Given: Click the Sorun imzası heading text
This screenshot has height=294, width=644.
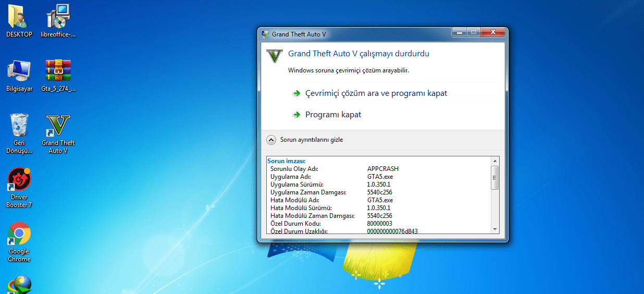Looking at the screenshot, I should [x=286, y=161].
